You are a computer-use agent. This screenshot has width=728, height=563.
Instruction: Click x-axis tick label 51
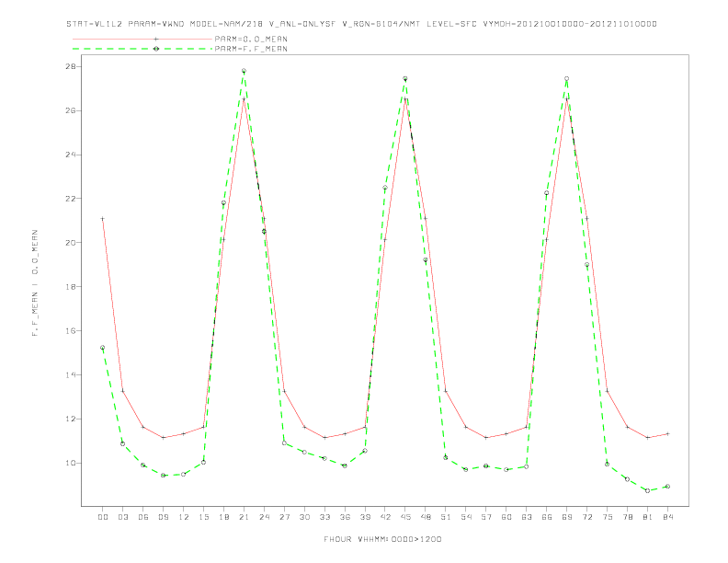pos(446,517)
